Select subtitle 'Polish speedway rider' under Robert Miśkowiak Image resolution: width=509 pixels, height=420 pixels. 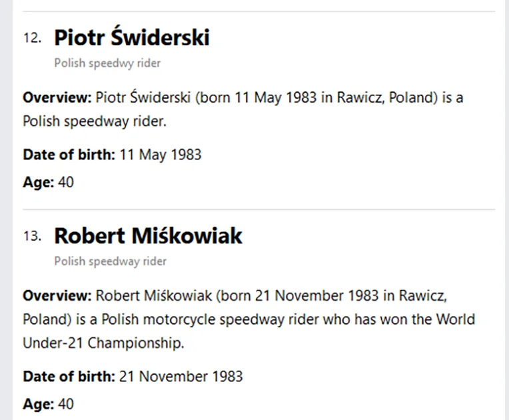click(111, 261)
